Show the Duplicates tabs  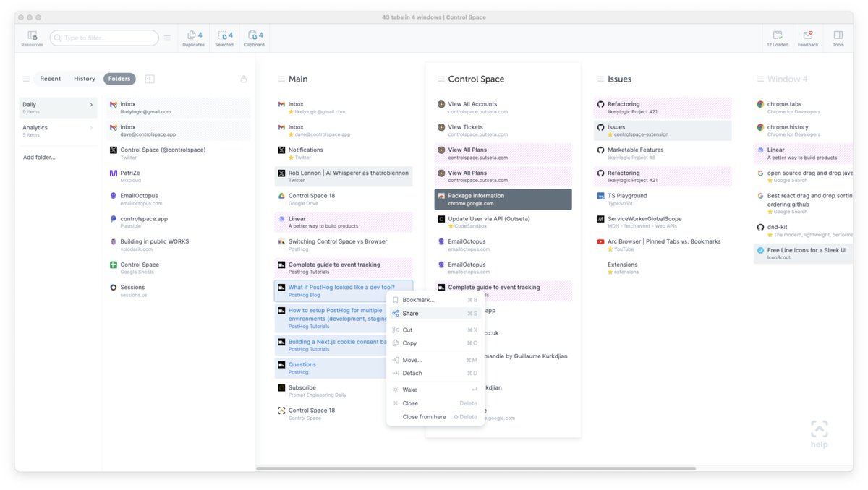click(193, 38)
